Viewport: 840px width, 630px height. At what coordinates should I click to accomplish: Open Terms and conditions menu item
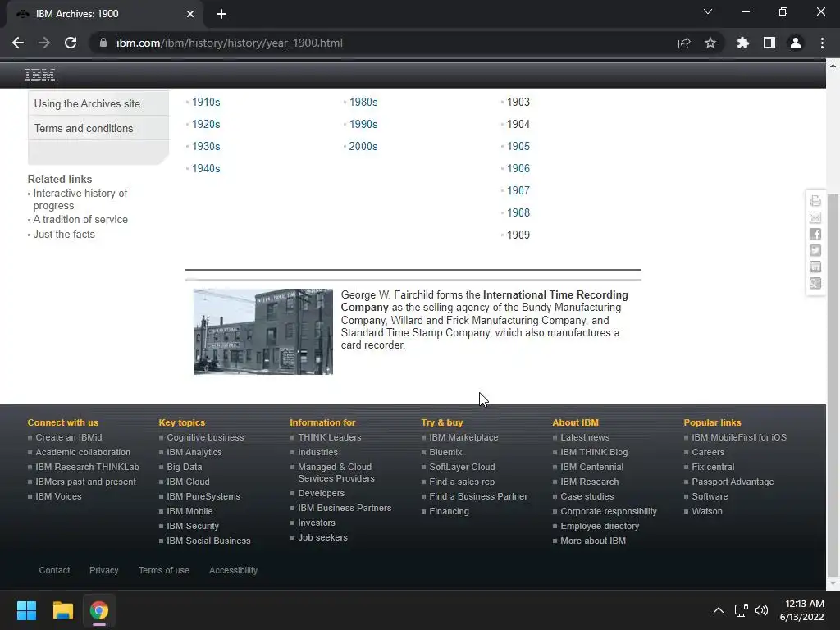pos(98,128)
